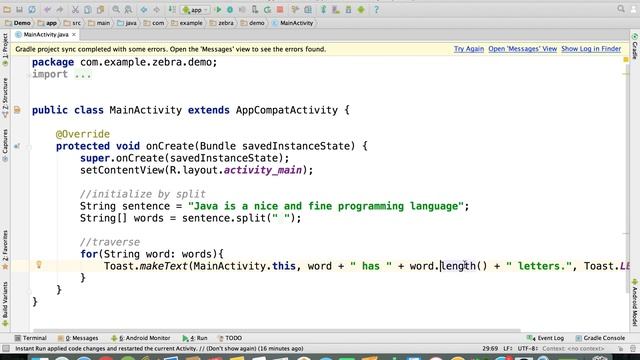Click the Try Again link
Screen dimensions: 640x360
point(469,49)
